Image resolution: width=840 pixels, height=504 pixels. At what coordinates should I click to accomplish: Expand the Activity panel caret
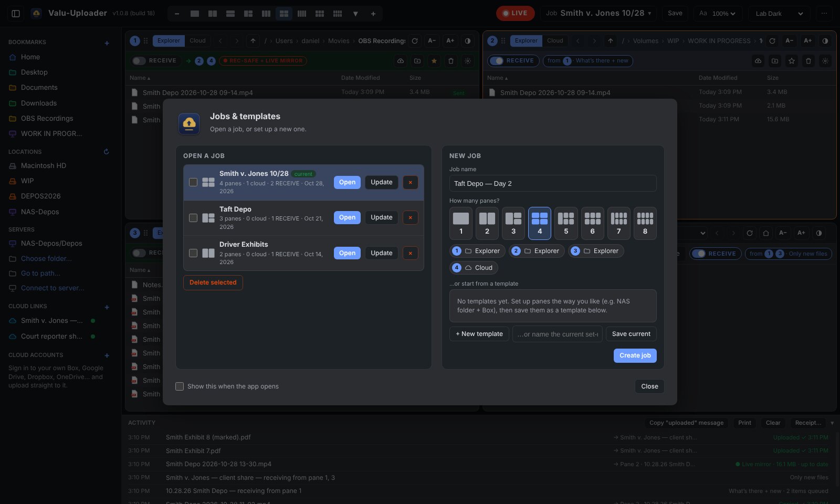(x=832, y=423)
